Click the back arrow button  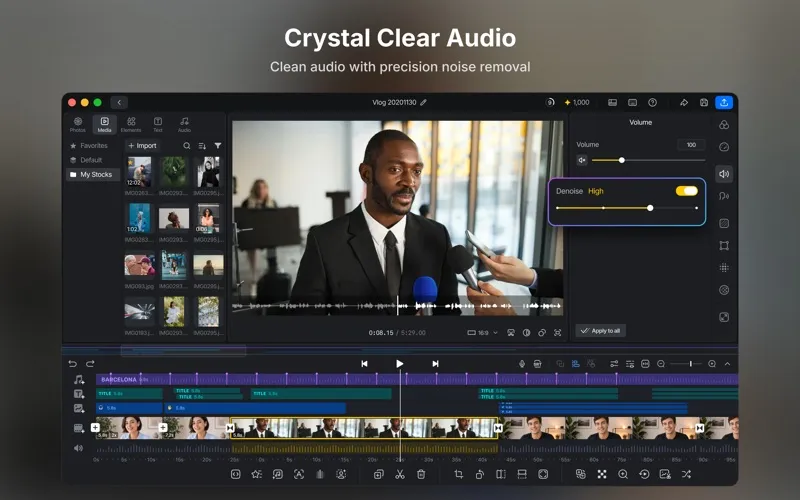pyautogui.click(x=119, y=103)
